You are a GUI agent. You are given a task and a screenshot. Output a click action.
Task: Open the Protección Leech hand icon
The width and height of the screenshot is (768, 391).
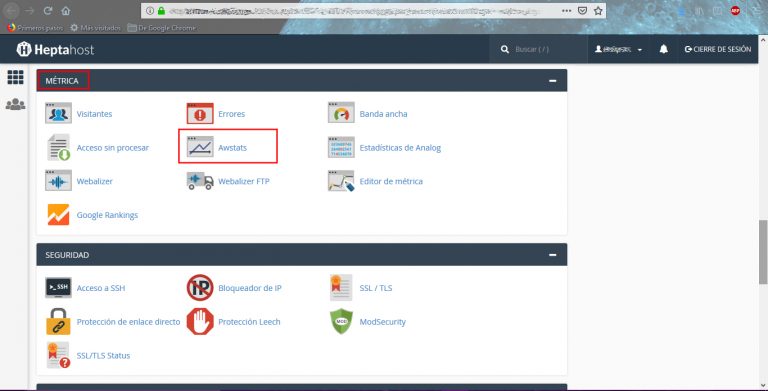(x=200, y=321)
